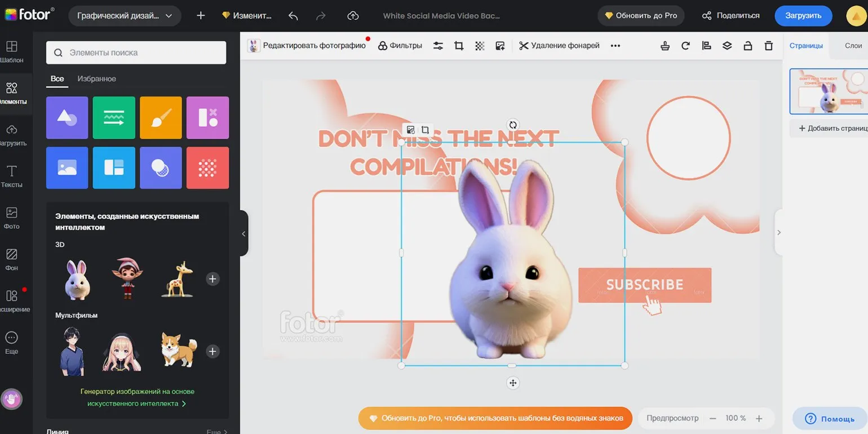Screen dimensions: 868x434
Task: Open the adjustments sliders icon
Action: click(x=438, y=46)
